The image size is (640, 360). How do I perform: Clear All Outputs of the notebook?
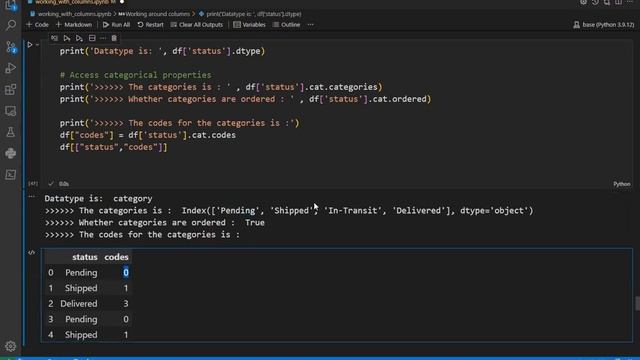[x=197, y=24]
